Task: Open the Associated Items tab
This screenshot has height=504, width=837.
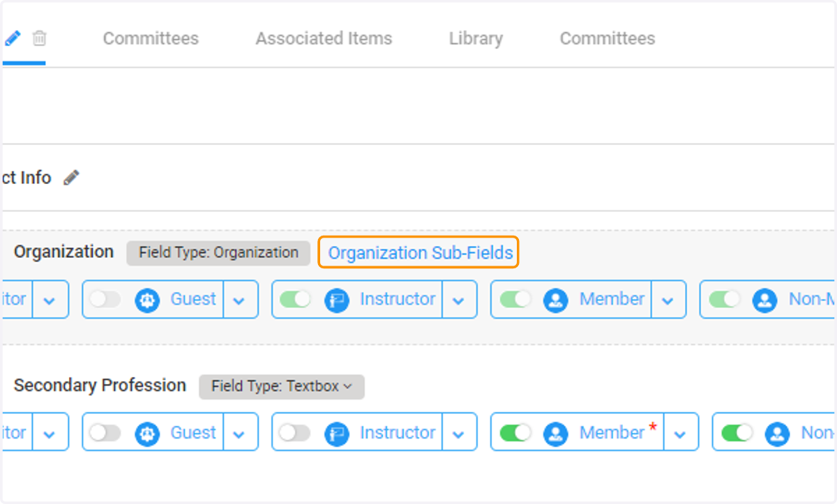Action: (324, 38)
